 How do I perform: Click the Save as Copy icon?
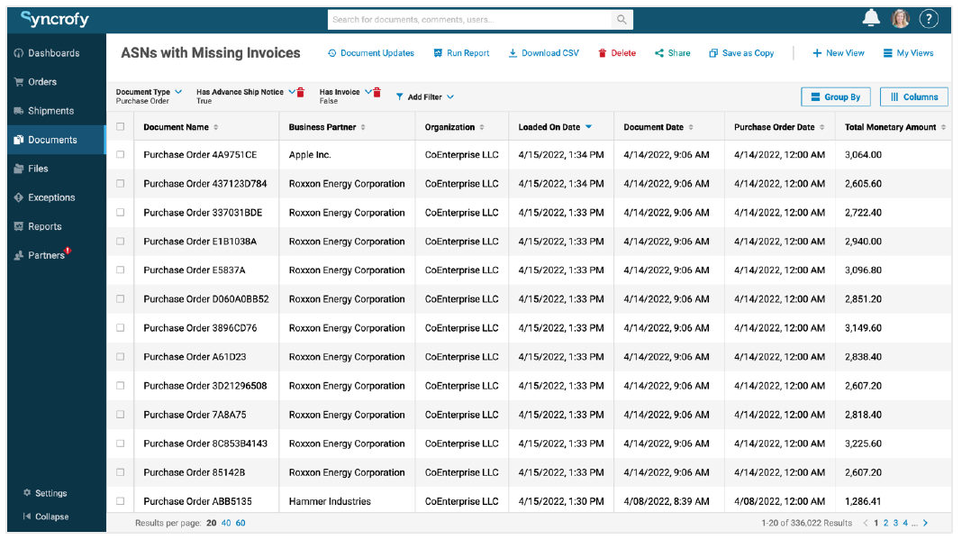point(713,53)
